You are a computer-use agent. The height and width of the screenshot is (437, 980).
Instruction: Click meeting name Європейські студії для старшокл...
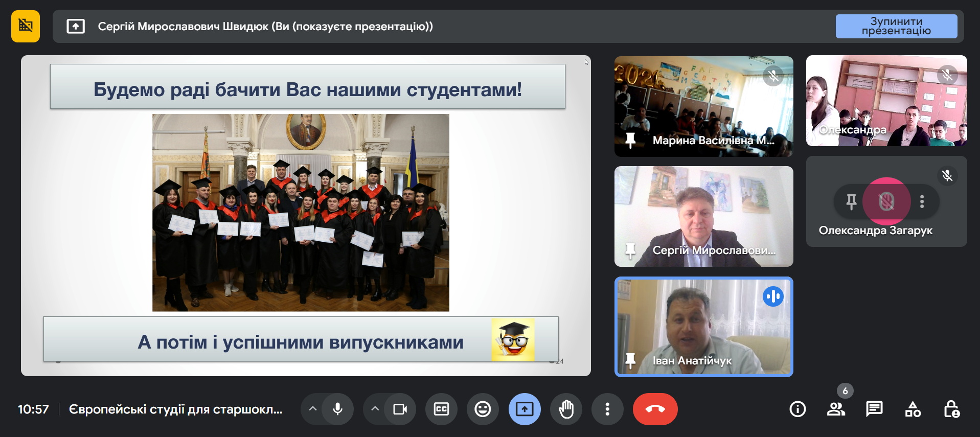pyautogui.click(x=176, y=409)
